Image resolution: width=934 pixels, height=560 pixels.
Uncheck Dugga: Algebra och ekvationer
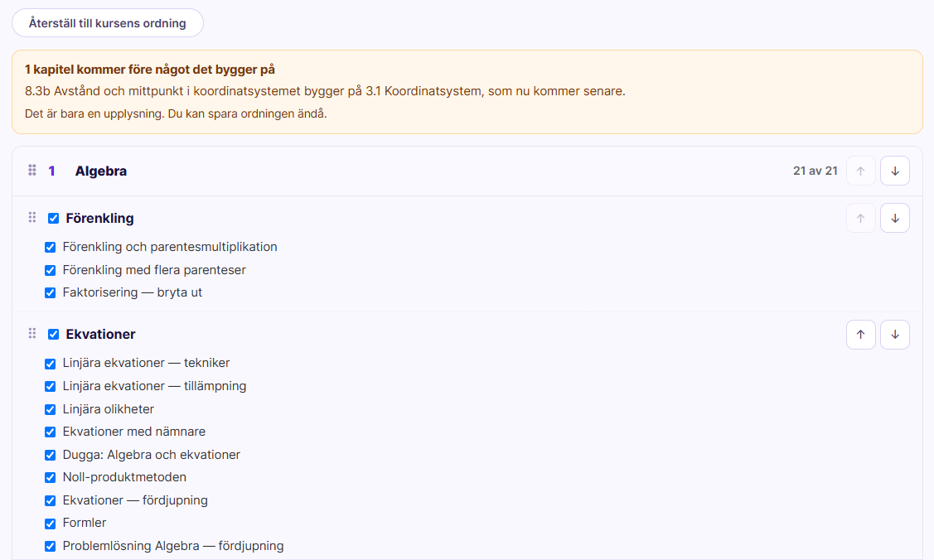50,456
